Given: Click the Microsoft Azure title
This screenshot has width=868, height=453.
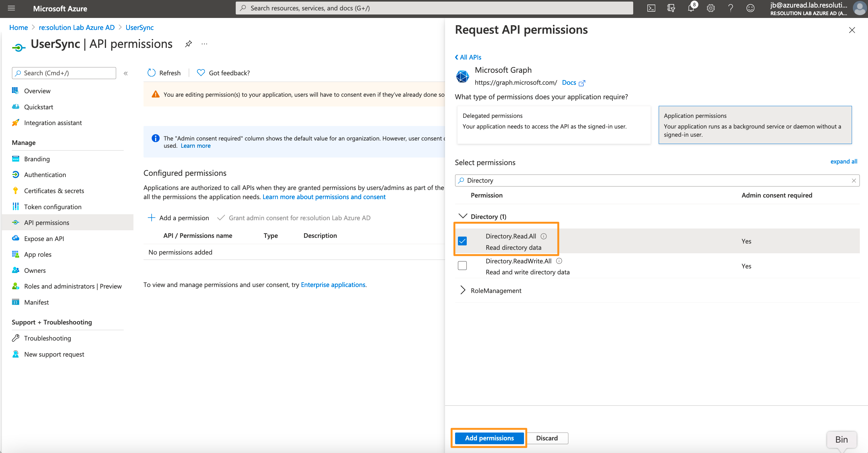Looking at the screenshot, I should (60, 9).
